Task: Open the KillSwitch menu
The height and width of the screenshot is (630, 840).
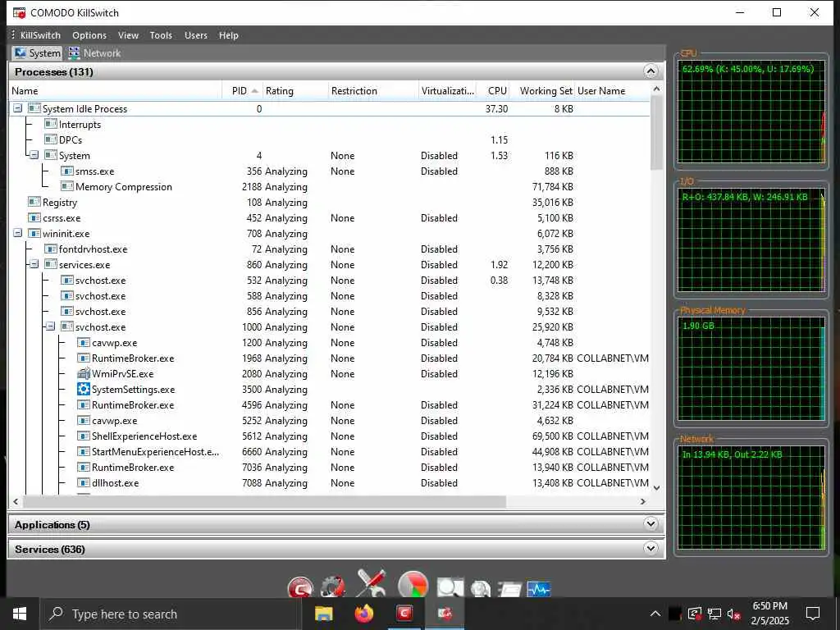Action: coord(40,35)
